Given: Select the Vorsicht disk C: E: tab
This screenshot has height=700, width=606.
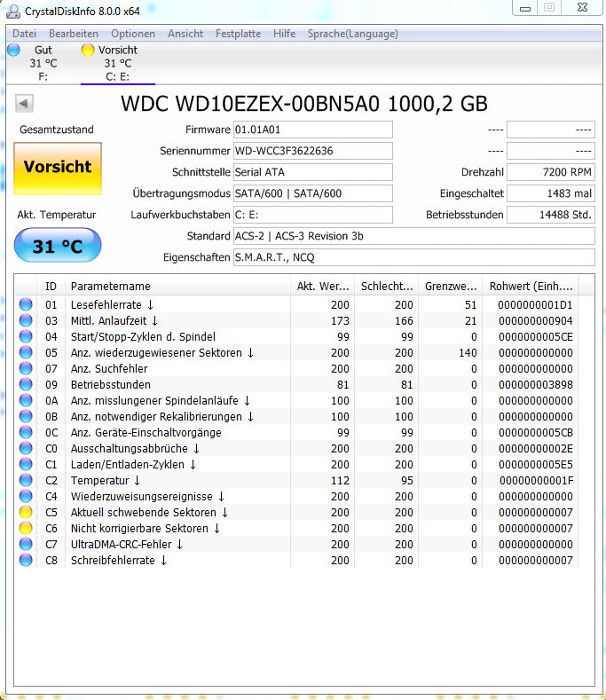Looking at the screenshot, I should [x=118, y=63].
